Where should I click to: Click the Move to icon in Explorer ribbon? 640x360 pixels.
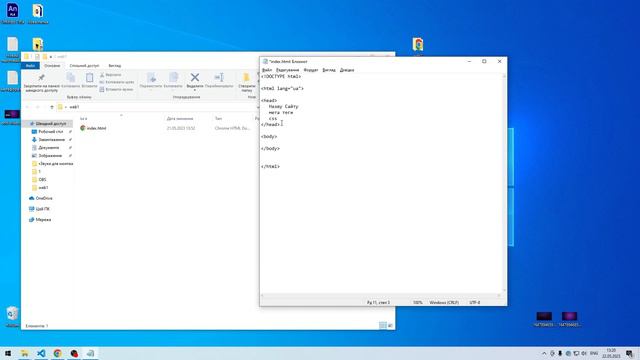(x=151, y=78)
